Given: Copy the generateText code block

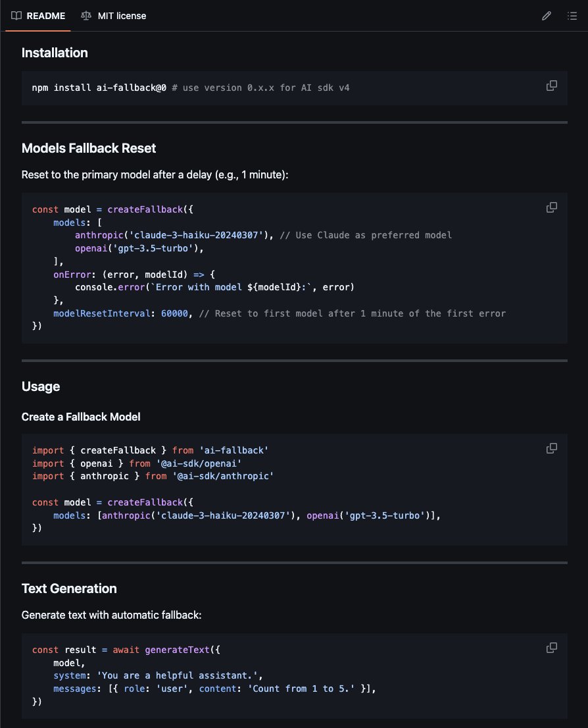Looking at the screenshot, I should (551, 648).
